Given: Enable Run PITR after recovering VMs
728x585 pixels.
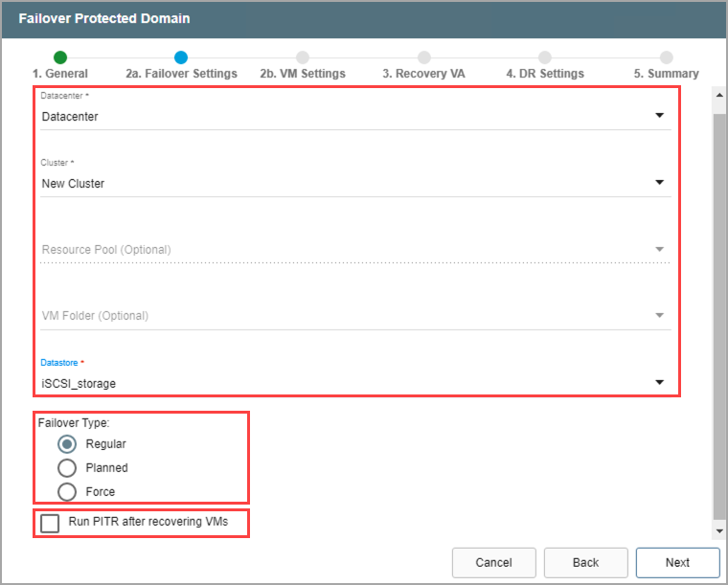Looking at the screenshot, I should (50, 523).
